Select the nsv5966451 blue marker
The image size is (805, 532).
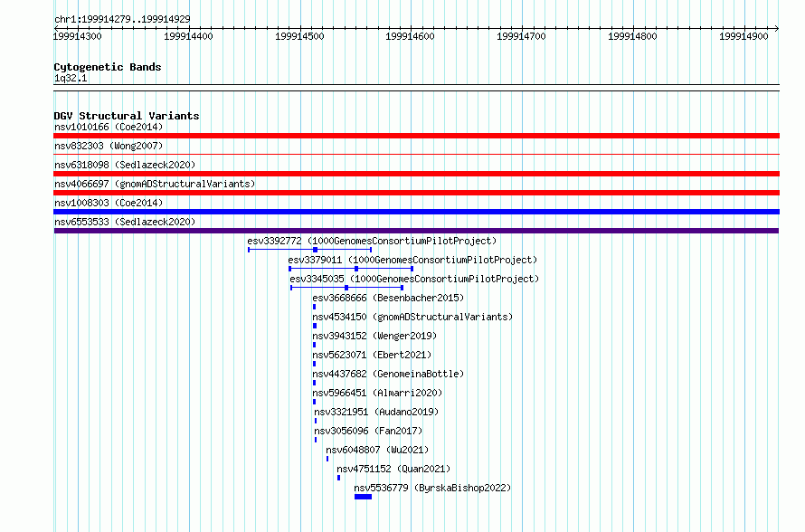coord(314,402)
